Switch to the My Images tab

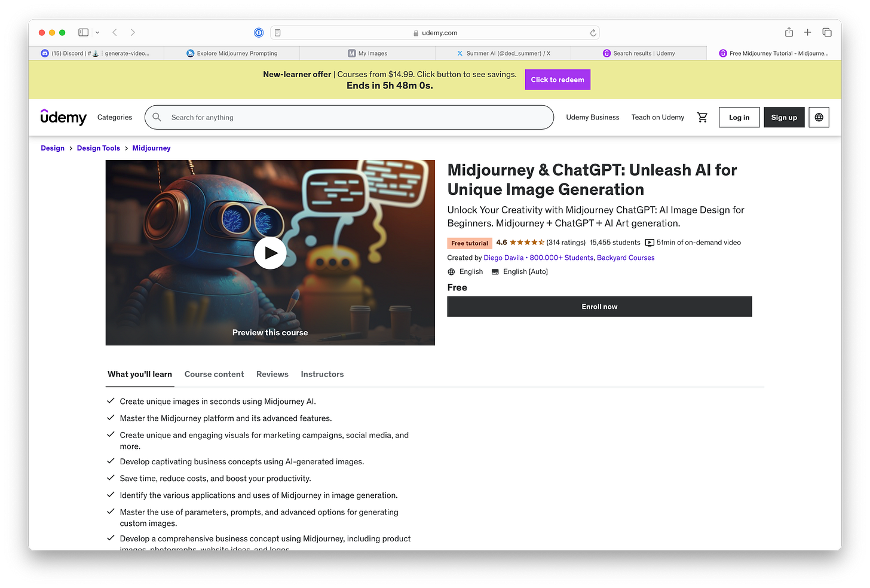tap(367, 53)
